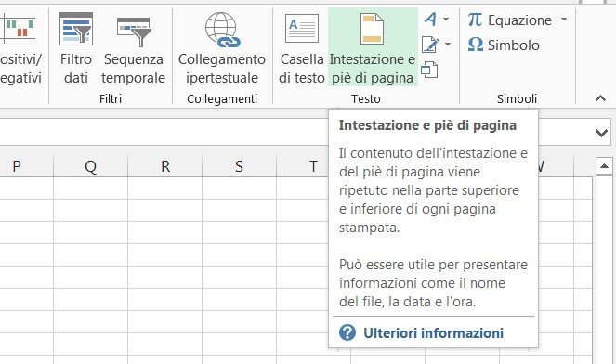Select column S header
Viewport: 616px width, 364px height.
239,166
